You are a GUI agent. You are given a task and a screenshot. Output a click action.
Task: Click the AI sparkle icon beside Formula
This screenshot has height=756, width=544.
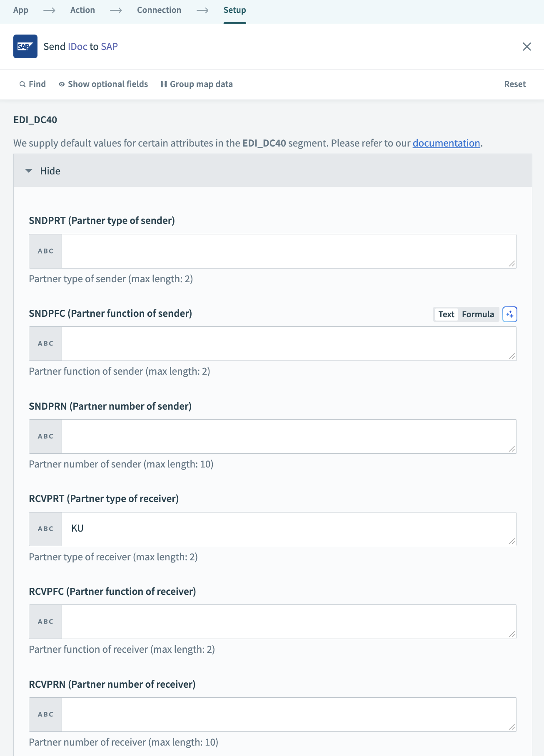coord(509,314)
